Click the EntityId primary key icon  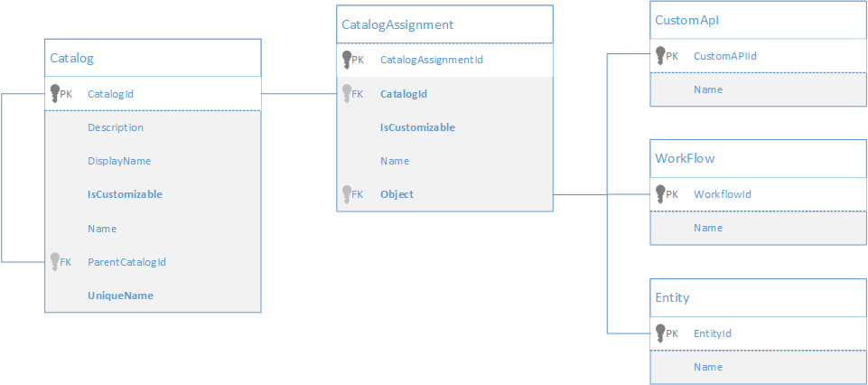pyautogui.click(x=660, y=333)
